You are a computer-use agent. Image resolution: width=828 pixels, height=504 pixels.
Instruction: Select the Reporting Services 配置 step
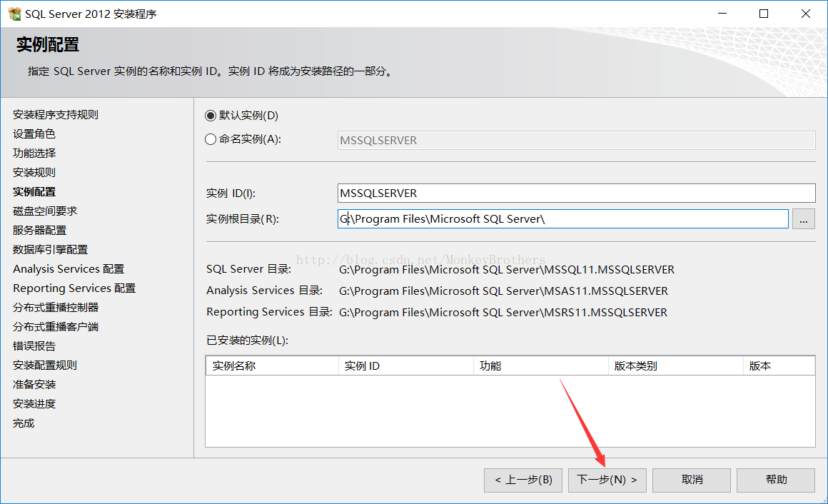pos(74,288)
